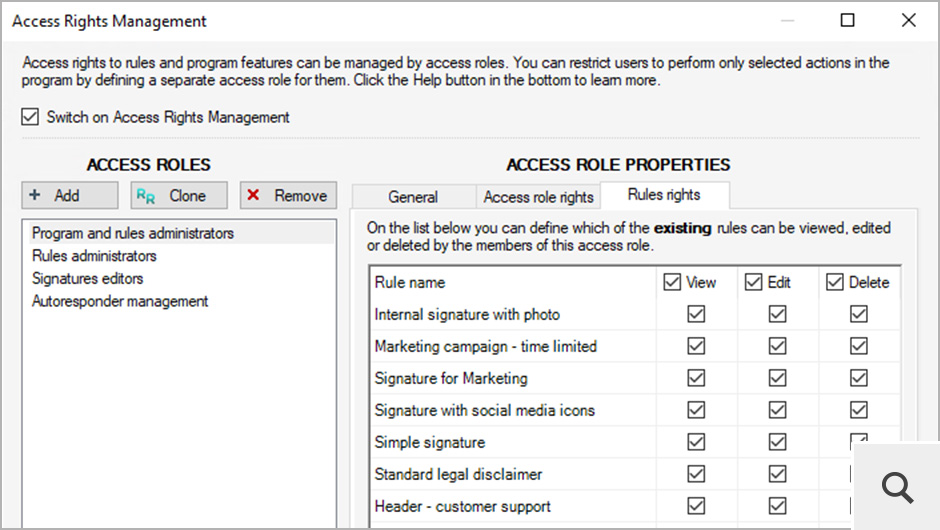Toggle the View column header checkbox
Image resolution: width=940 pixels, height=530 pixels.
click(672, 282)
